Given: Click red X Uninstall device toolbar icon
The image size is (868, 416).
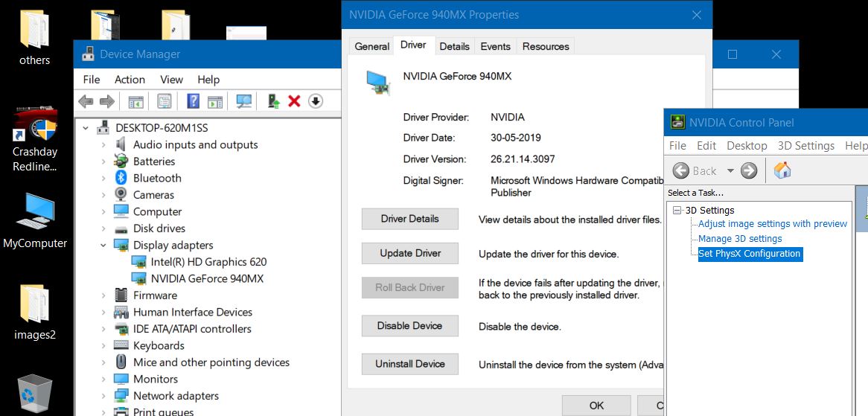Looking at the screenshot, I should coord(295,101).
